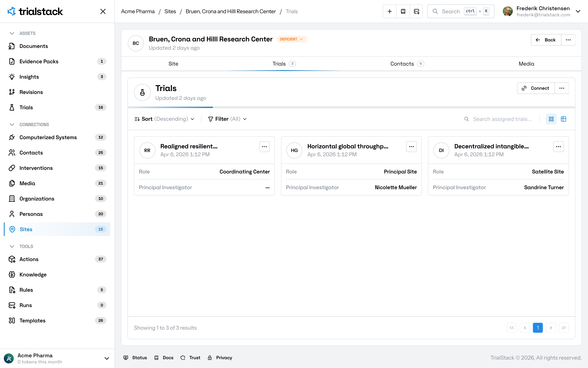
Task: Open the Filter (All) dropdown
Action: tap(227, 119)
